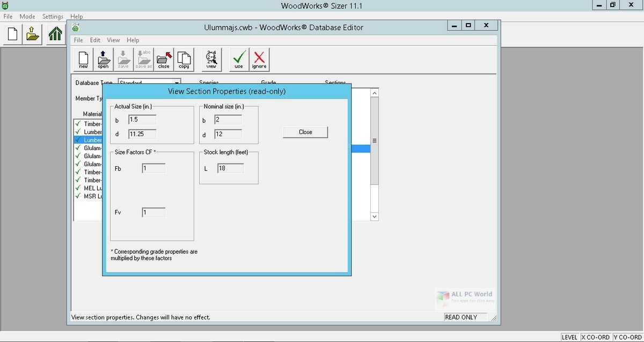Click the LEVEL status bar cell

(569, 337)
